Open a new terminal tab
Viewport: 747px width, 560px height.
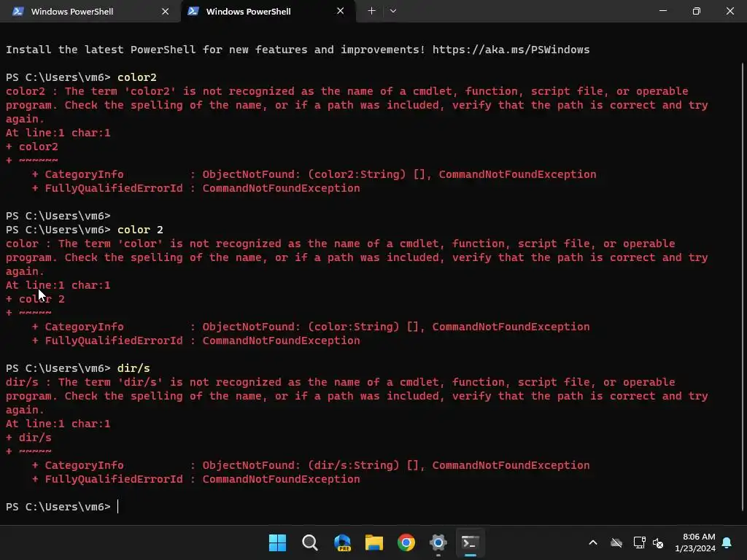click(x=371, y=11)
